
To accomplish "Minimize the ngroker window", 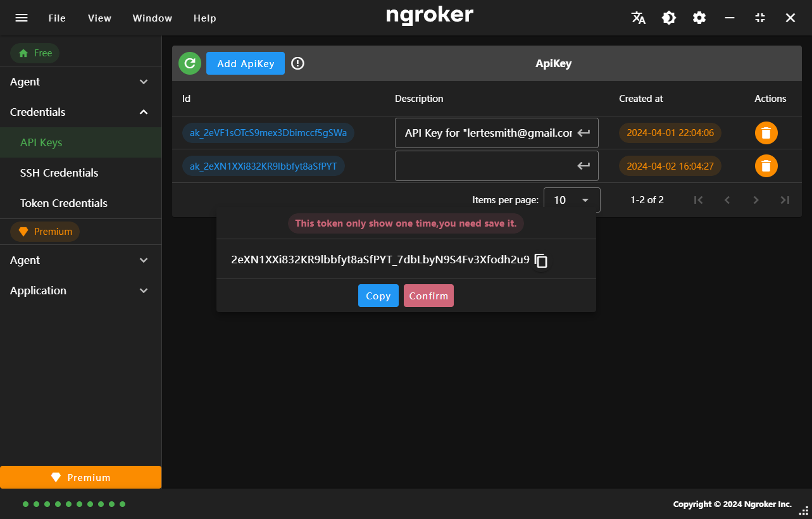I will (x=730, y=18).
